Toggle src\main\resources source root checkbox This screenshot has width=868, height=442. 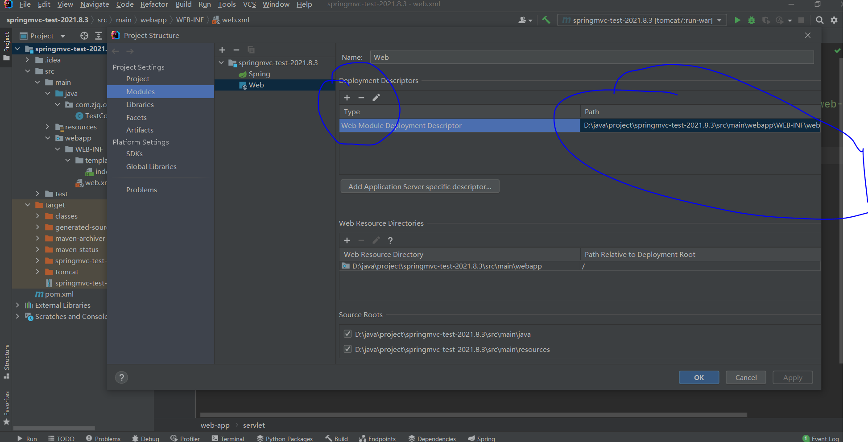[x=348, y=349]
